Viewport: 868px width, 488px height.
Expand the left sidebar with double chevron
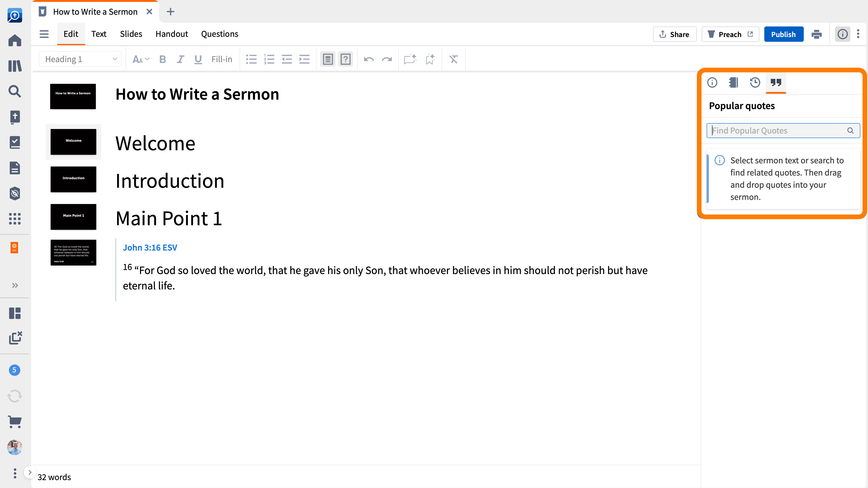[x=15, y=286]
